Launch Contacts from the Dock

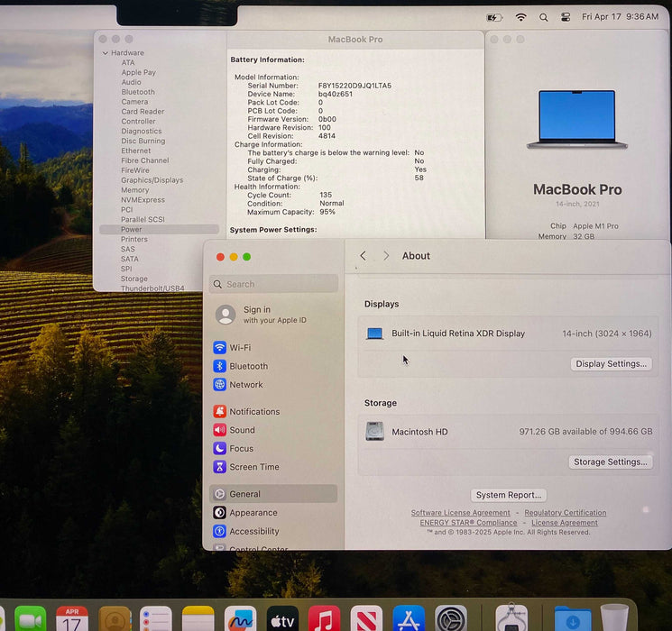(x=115, y=619)
